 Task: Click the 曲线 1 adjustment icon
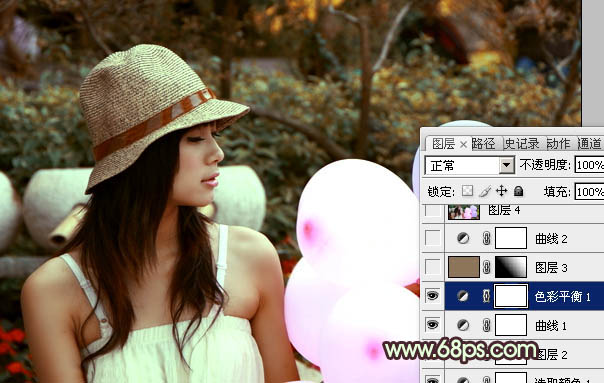pyautogui.click(x=463, y=325)
